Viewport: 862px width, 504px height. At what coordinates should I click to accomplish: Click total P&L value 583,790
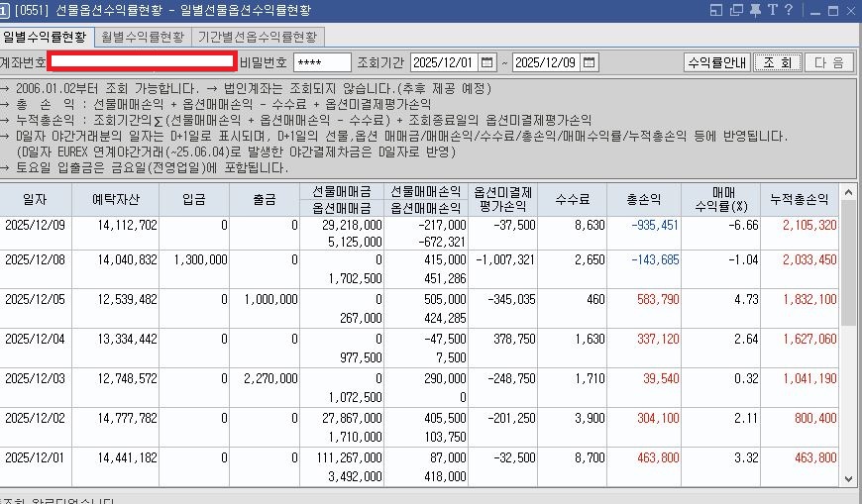(x=658, y=300)
